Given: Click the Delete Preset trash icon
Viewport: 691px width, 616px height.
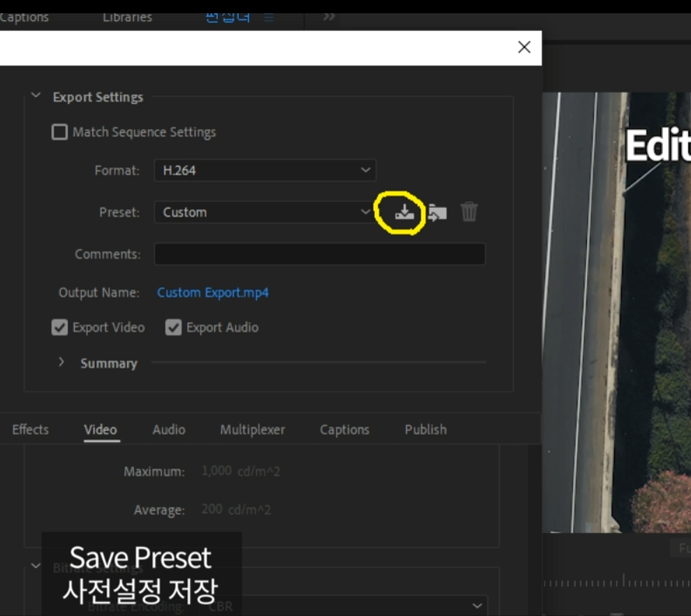Looking at the screenshot, I should (x=469, y=212).
